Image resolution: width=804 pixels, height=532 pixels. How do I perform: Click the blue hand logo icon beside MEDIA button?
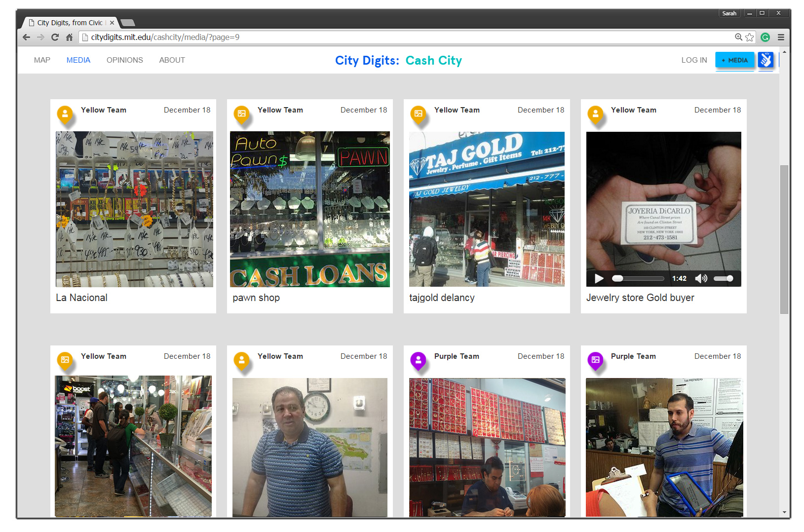click(x=766, y=60)
